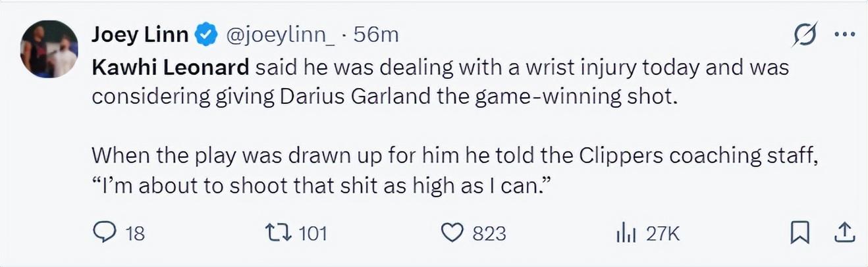
Task: Click the reply speech bubble icon
Action: 103,233
